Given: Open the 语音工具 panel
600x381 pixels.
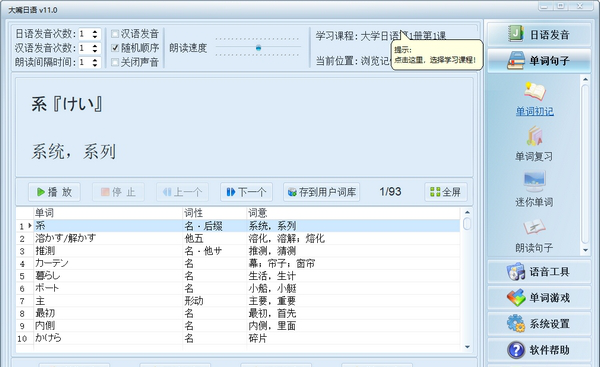Looking at the screenshot, I should pos(539,272).
